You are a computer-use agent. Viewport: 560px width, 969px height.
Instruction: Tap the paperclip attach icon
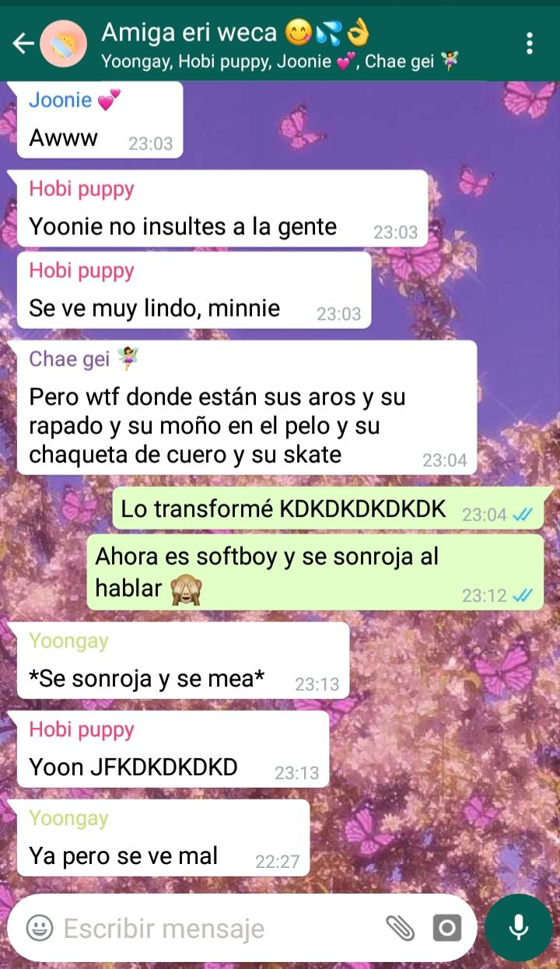(401, 928)
